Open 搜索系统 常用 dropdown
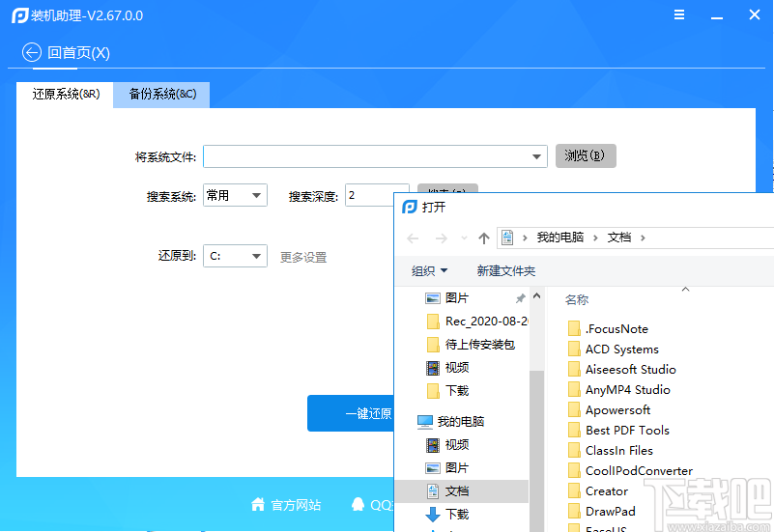 pyautogui.click(x=235, y=195)
